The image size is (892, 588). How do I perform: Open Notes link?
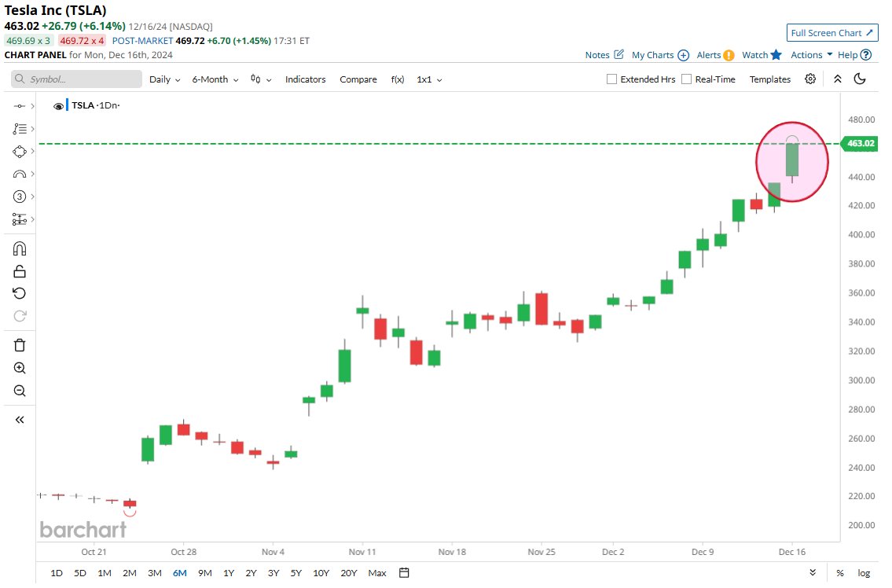(604, 55)
